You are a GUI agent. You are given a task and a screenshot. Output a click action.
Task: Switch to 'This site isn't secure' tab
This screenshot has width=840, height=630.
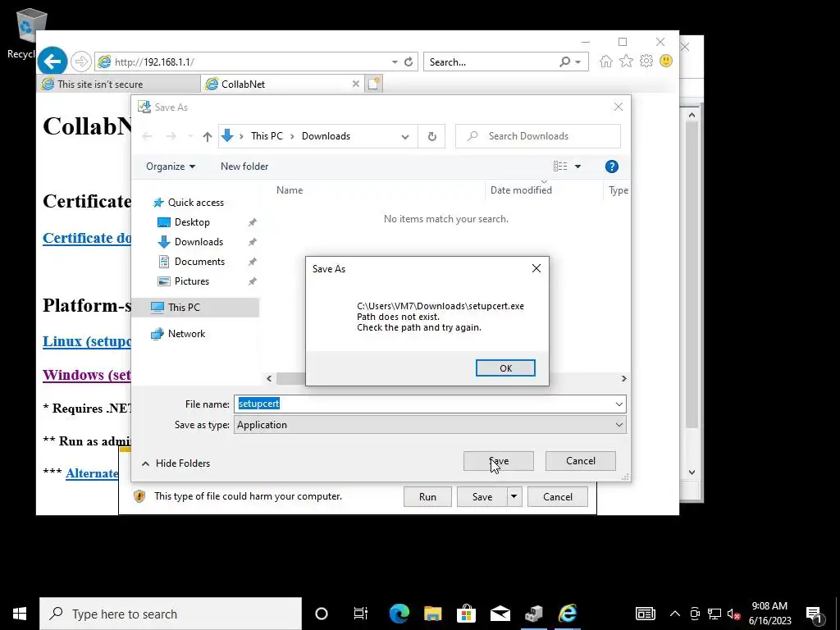point(118,84)
